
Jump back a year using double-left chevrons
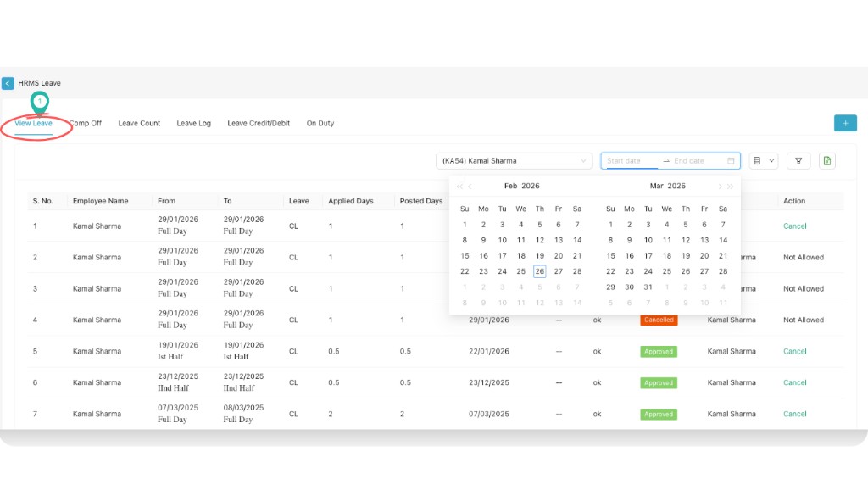click(x=459, y=186)
